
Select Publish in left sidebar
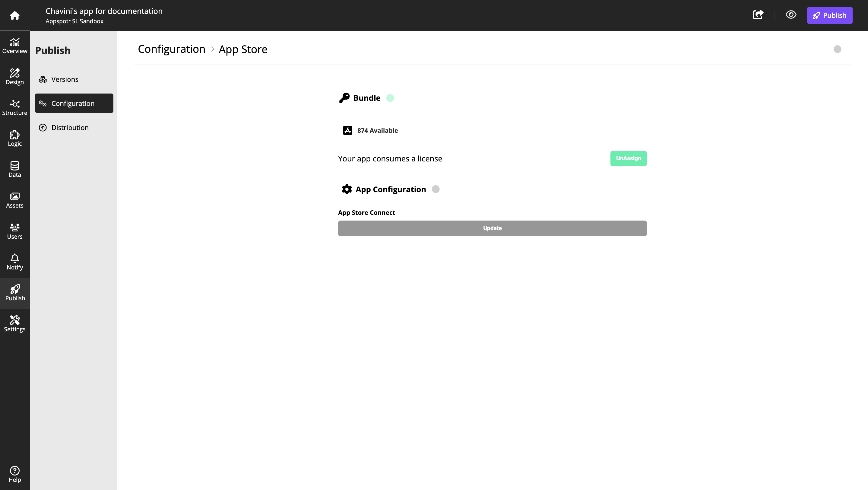click(15, 293)
